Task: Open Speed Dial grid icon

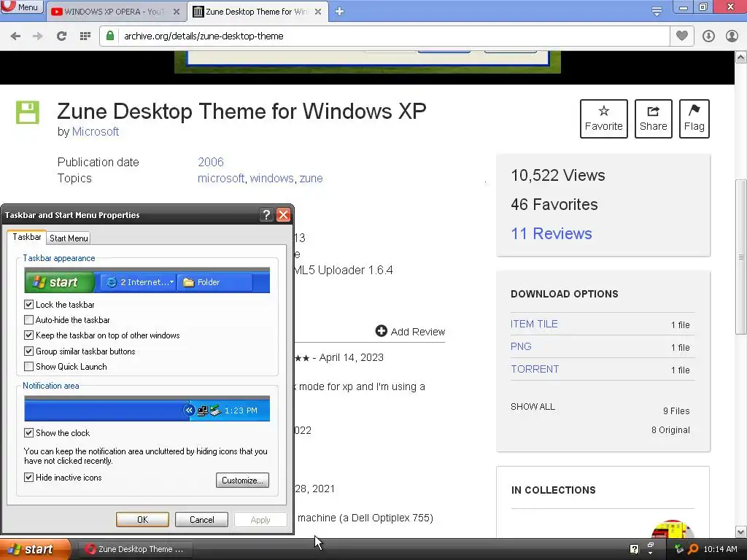Action: [85, 36]
